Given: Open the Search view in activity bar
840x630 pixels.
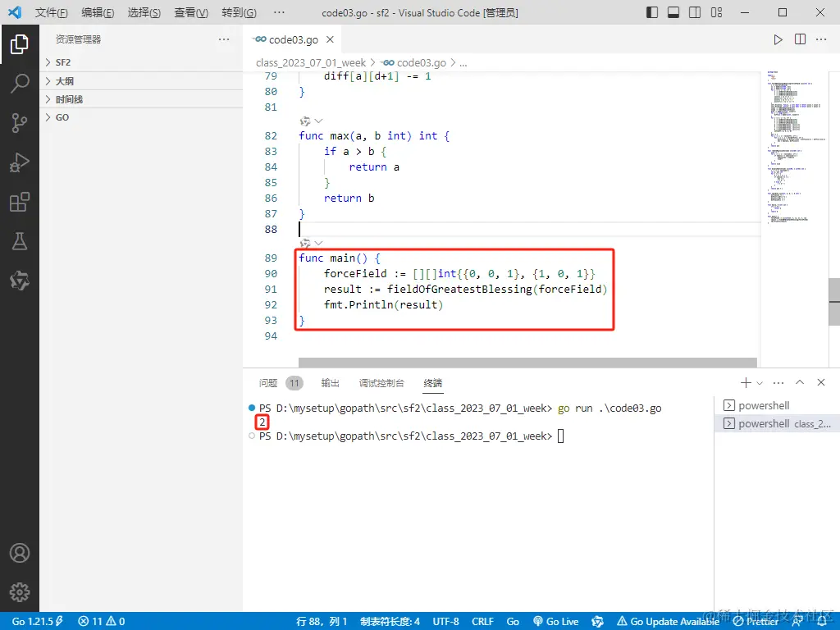Looking at the screenshot, I should [20, 84].
